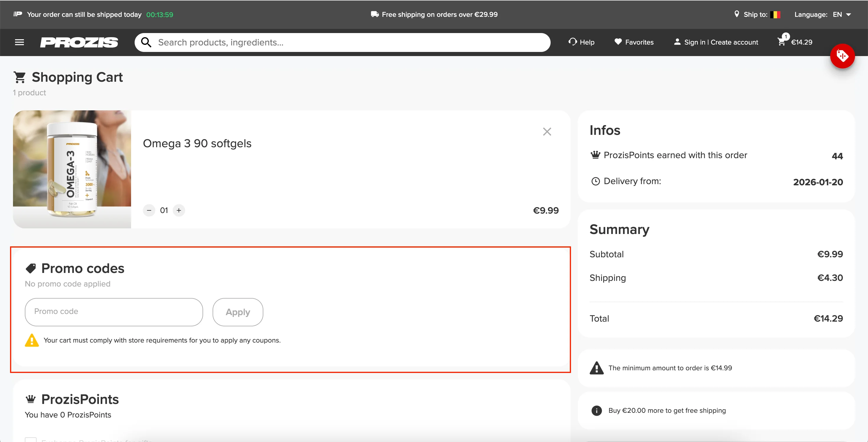The width and height of the screenshot is (868, 442).
Task: Open Favorites heart icon
Action: (x=618, y=42)
